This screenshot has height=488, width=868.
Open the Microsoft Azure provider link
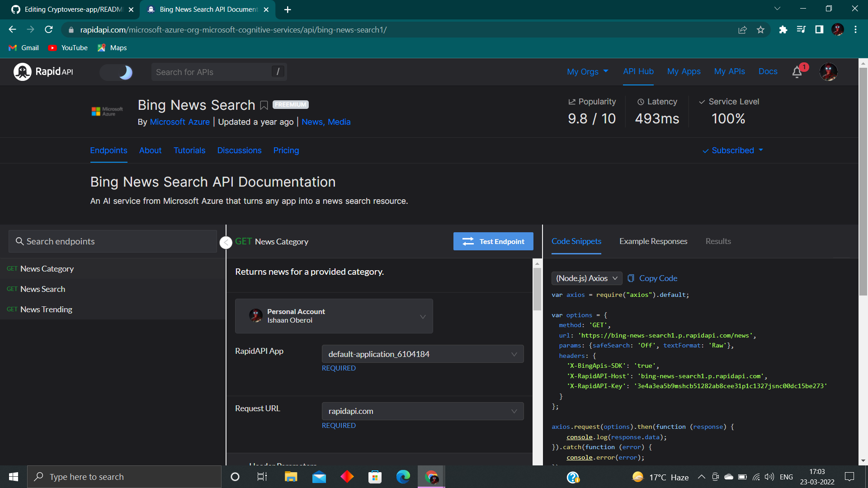click(179, 122)
